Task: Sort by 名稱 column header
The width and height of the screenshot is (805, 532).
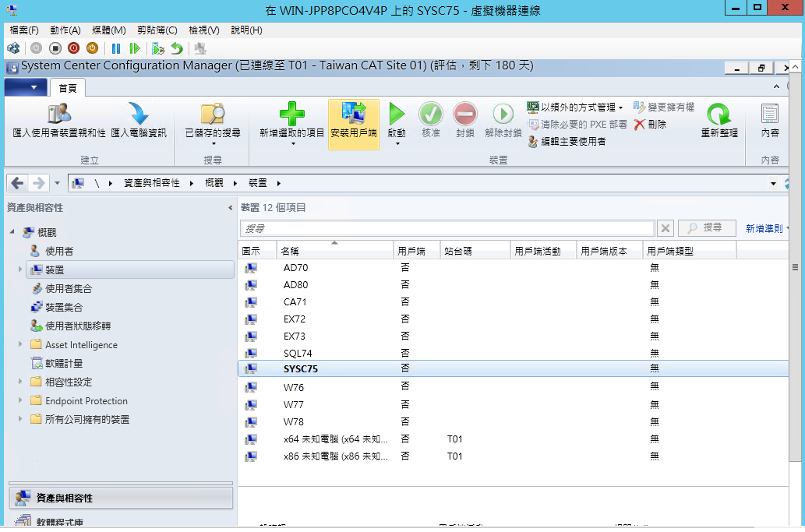Action: point(335,250)
